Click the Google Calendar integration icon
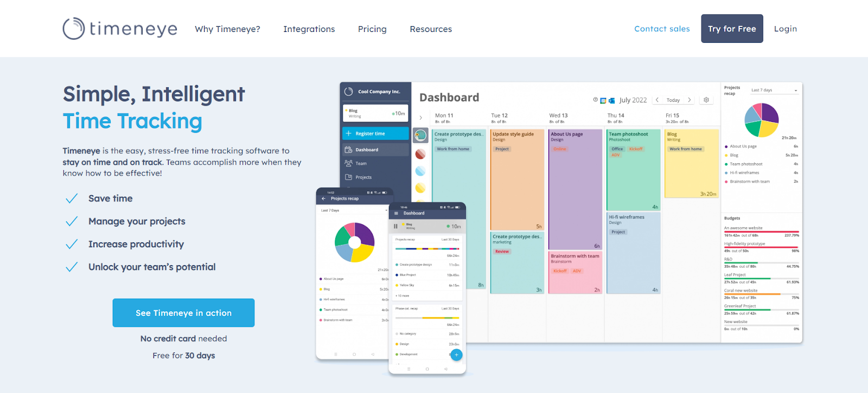 click(x=603, y=100)
